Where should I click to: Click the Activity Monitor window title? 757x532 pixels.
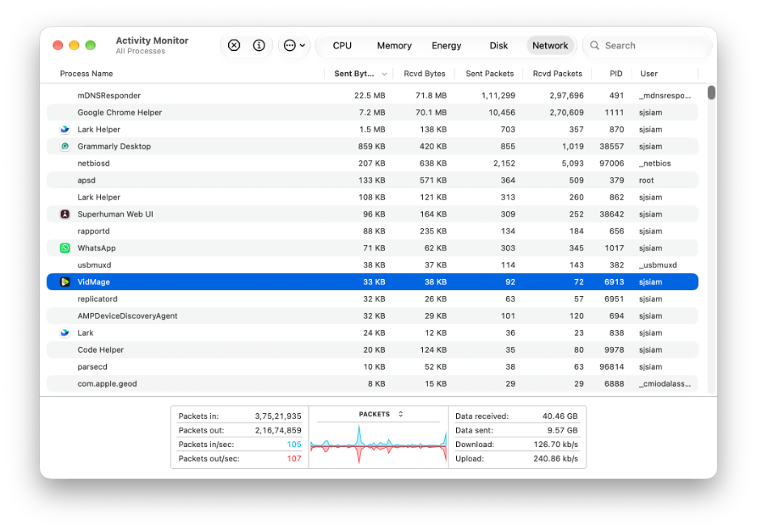pos(152,40)
